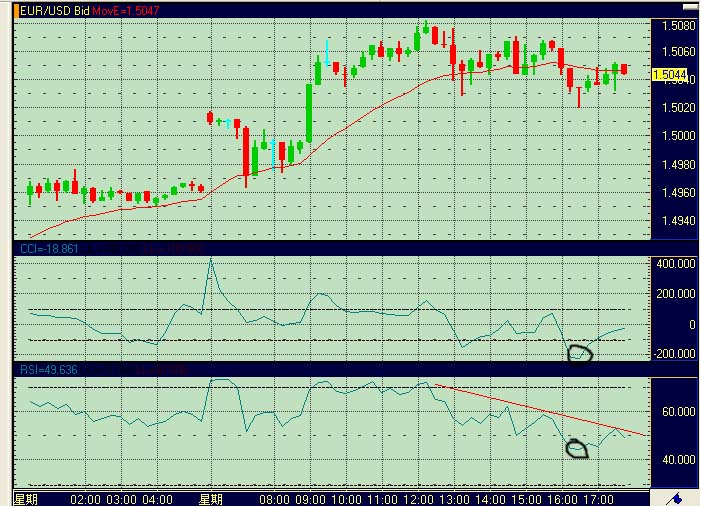Click the 12:00 time axis label
The image size is (701, 506).
point(418,499)
